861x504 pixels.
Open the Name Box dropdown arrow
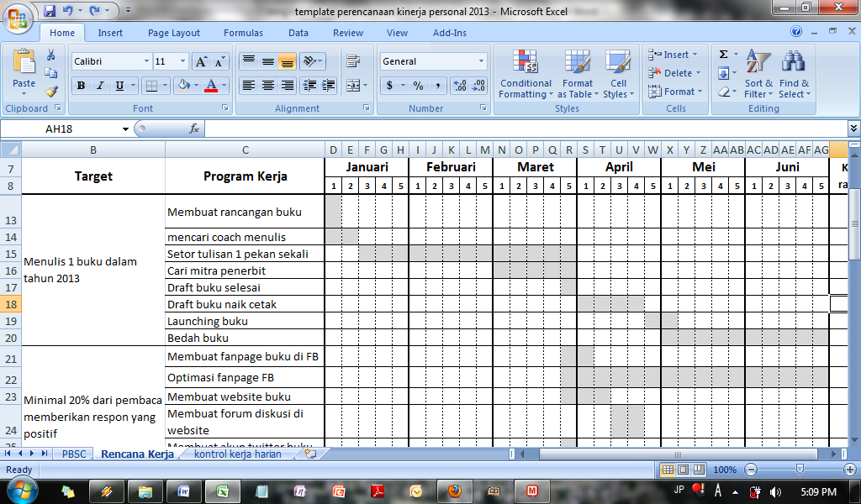pos(125,129)
